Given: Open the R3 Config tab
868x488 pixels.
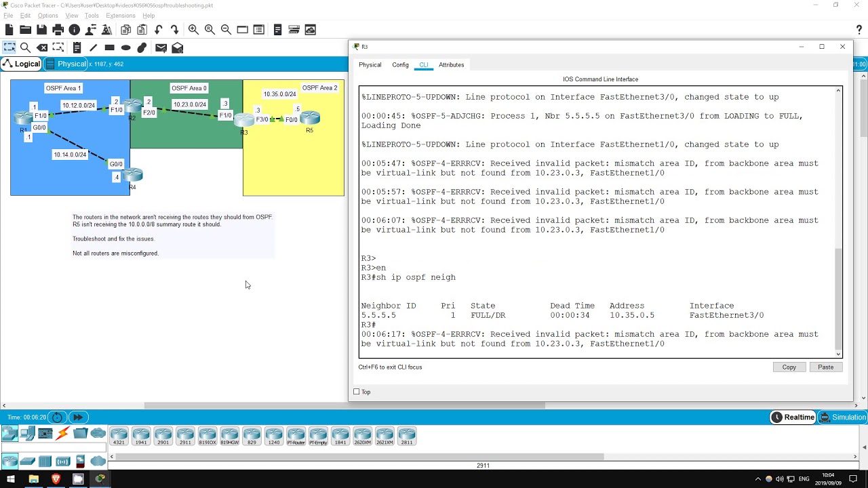Looking at the screenshot, I should pos(400,65).
